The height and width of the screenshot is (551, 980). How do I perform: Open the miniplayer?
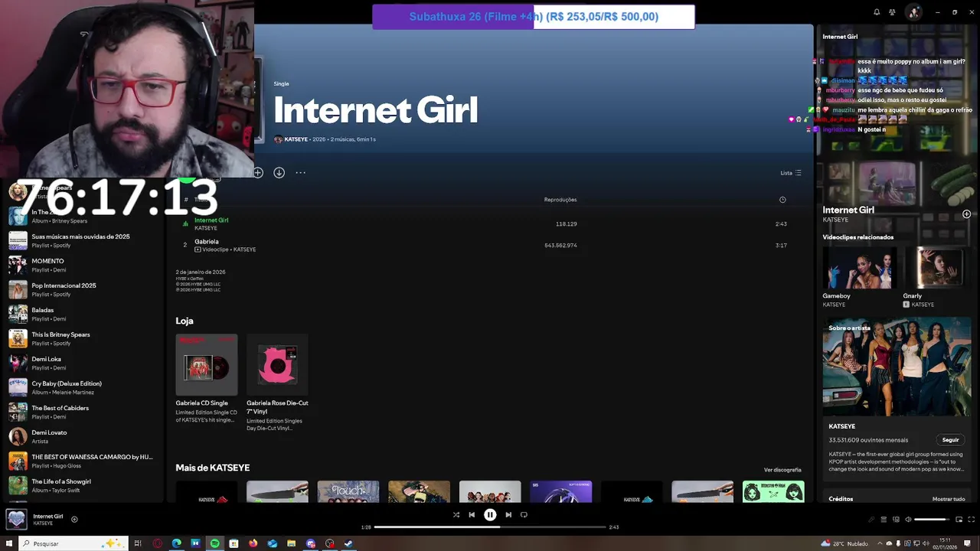pos(959,520)
